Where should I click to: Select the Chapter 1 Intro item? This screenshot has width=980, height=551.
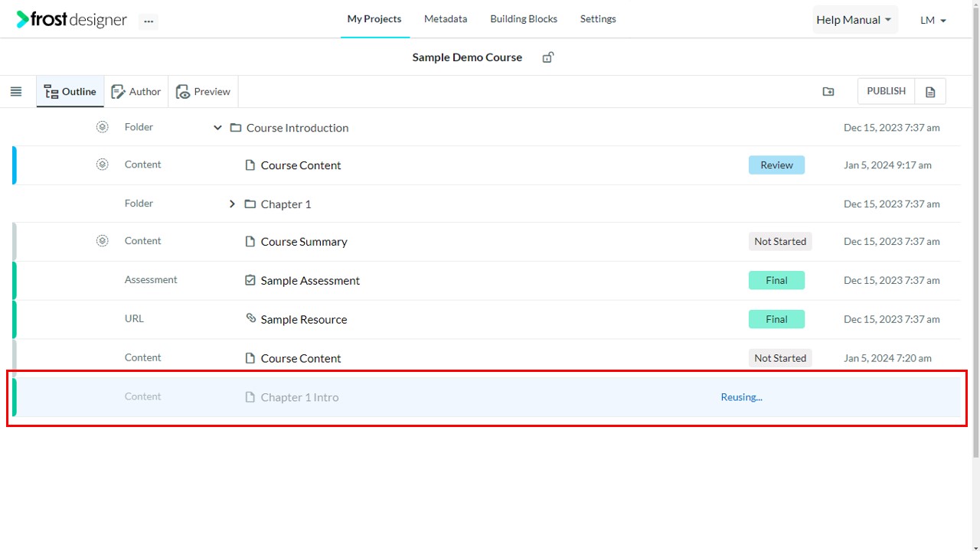coord(299,397)
